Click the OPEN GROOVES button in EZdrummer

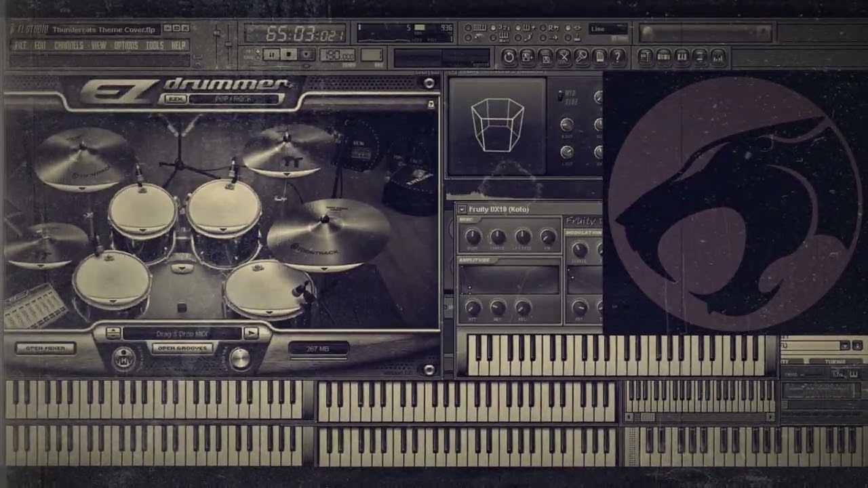(x=182, y=348)
